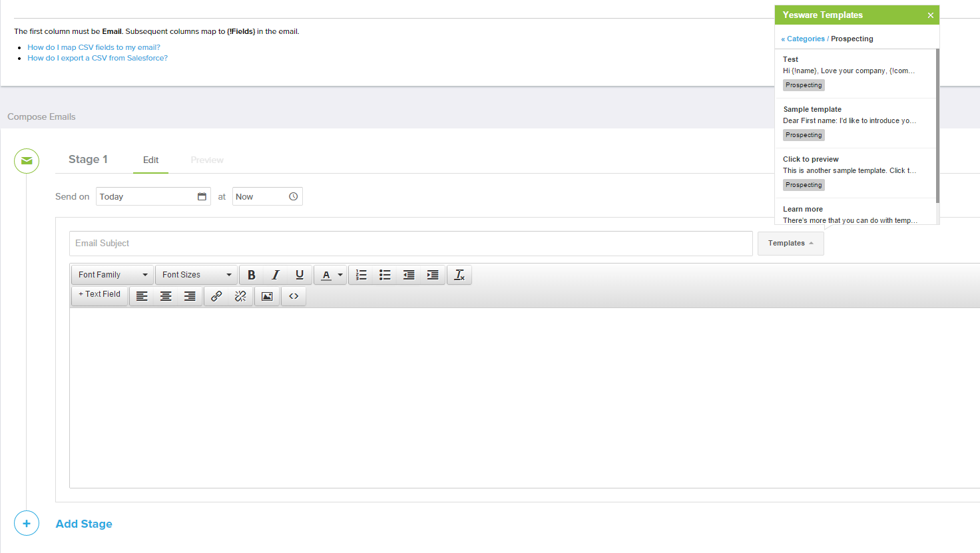Image resolution: width=980 pixels, height=553 pixels.
Task: Click Prospecting tag under Click to preview
Action: pyautogui.click(x=804, y=185)
